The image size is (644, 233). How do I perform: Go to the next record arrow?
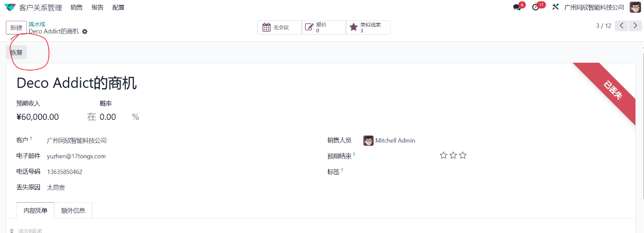pyautogui.click(x=635, y=26)
